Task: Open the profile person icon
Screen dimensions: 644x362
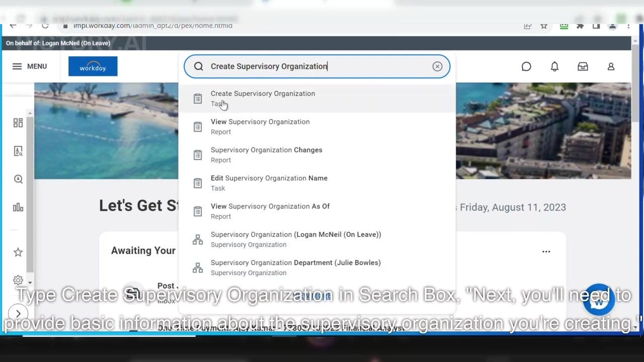Action: pos(611,66)
